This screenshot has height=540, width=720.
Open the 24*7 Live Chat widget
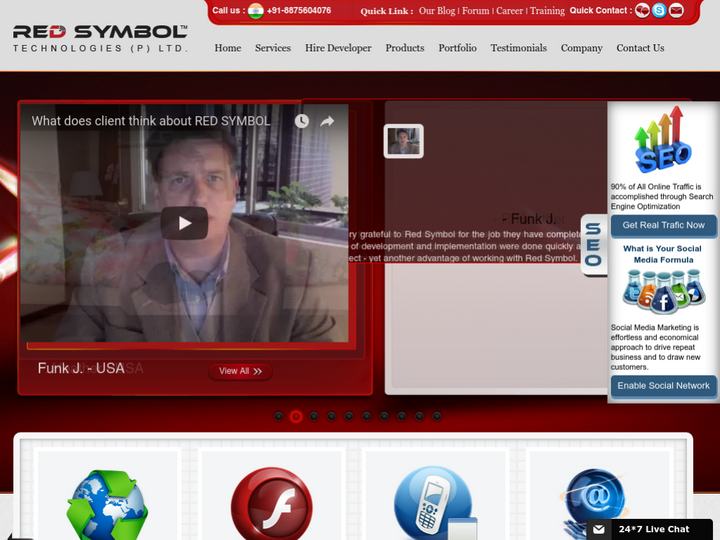tap(652, 529)
